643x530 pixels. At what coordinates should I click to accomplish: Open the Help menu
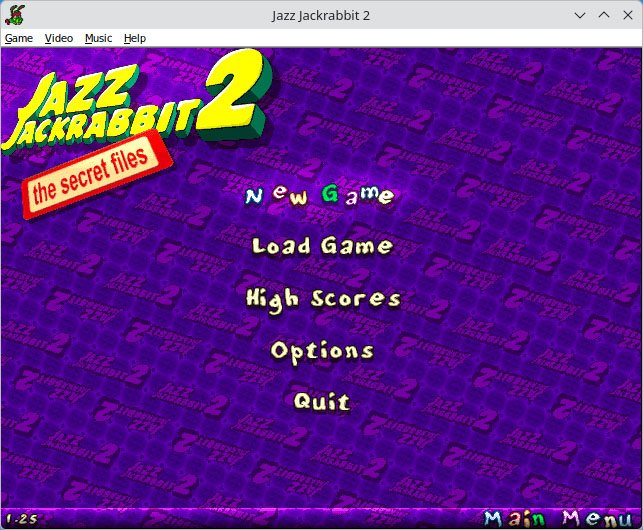(x=135, y=38)
